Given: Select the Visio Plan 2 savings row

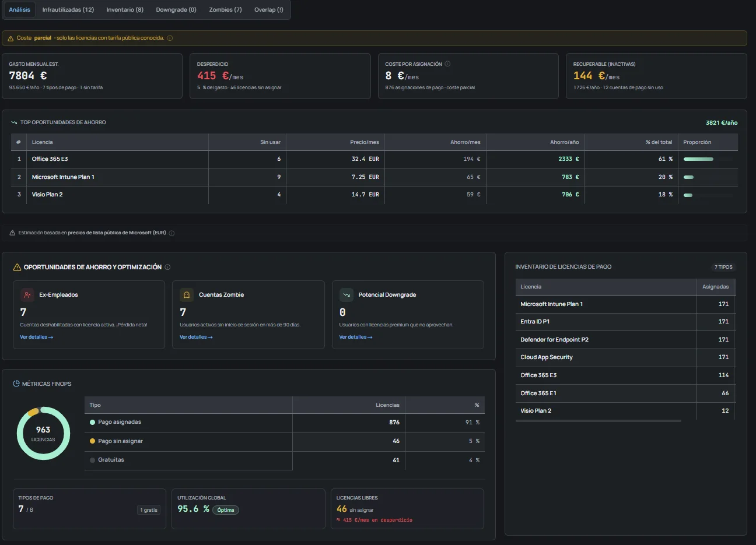Looking at the screenshot, I should coord(374,195).
